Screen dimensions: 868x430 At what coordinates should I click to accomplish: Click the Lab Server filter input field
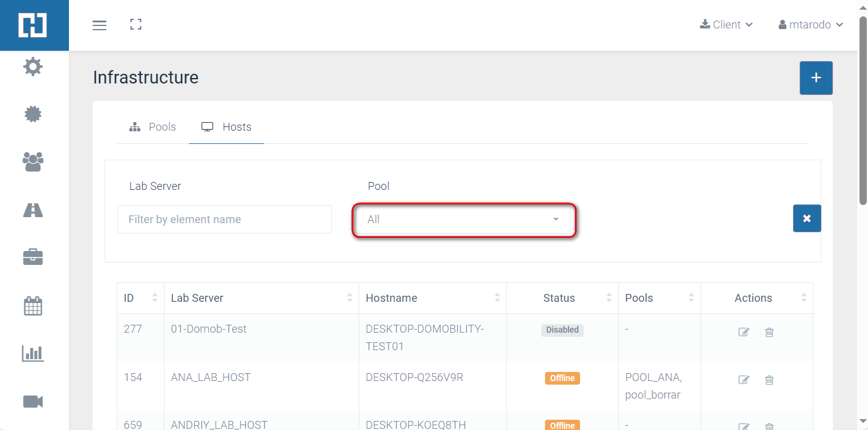(x=224, y=220)
